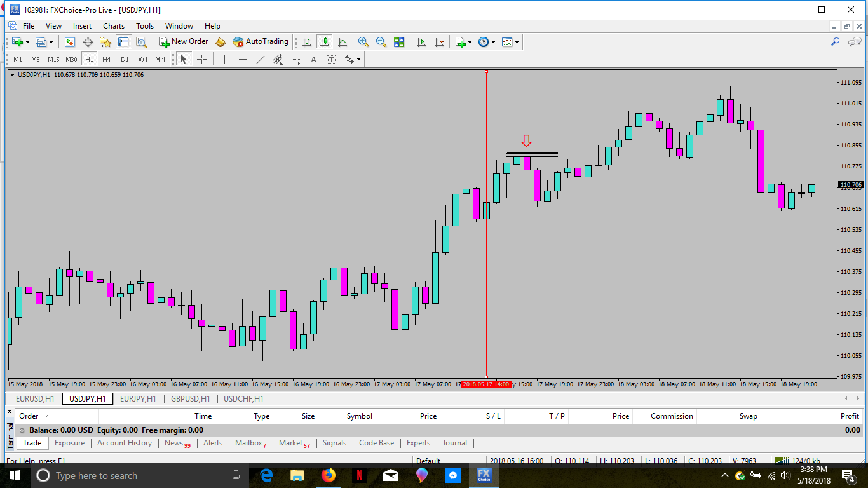Click the Tile Windows icon
The image size is (868, 488).
399,42
